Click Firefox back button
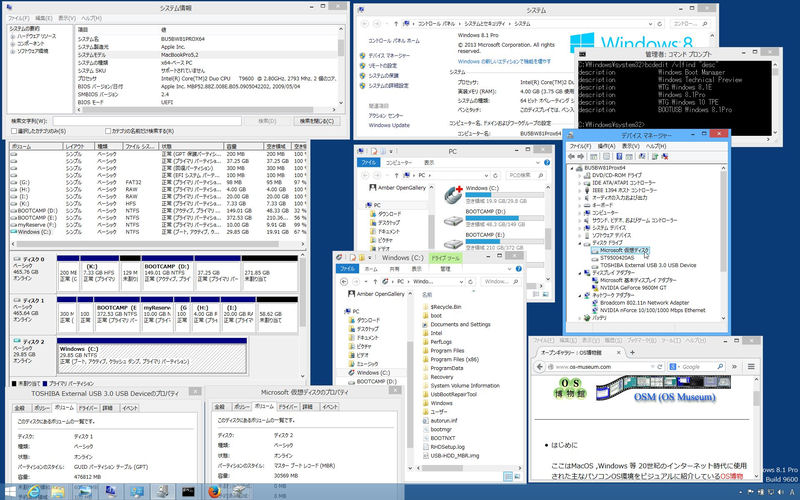The image size is (800, 500). click(540, 366)
